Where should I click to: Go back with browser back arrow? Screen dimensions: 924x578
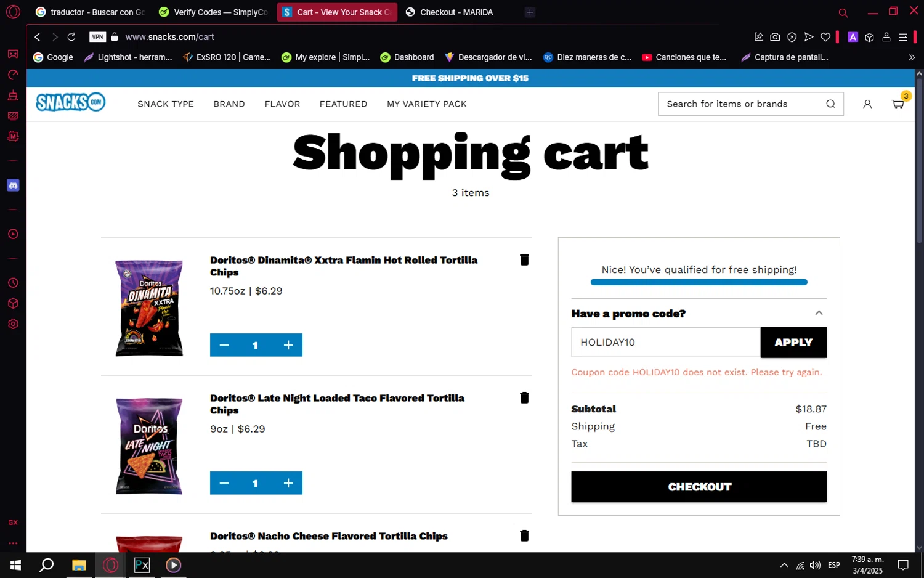[x=38, y=37]
